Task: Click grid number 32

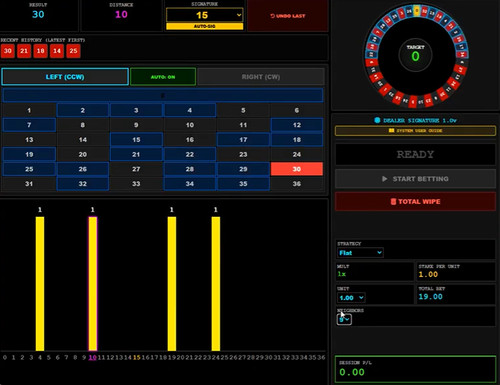Action: click(83, 184)
